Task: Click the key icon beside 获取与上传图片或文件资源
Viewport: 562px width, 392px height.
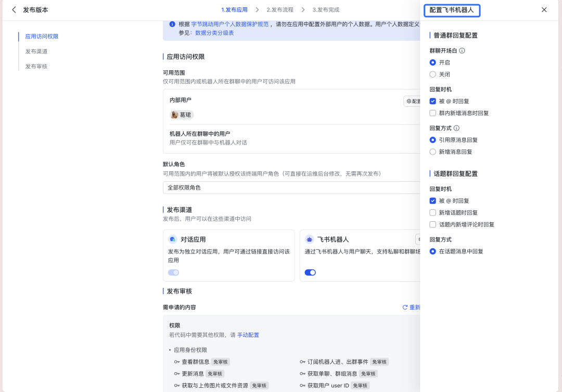Action: 177,386
